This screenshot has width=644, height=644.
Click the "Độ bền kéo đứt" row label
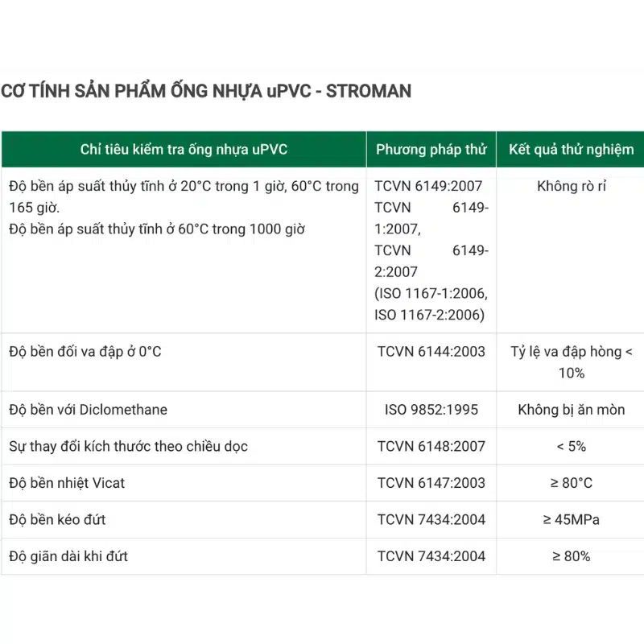[57, 519]
